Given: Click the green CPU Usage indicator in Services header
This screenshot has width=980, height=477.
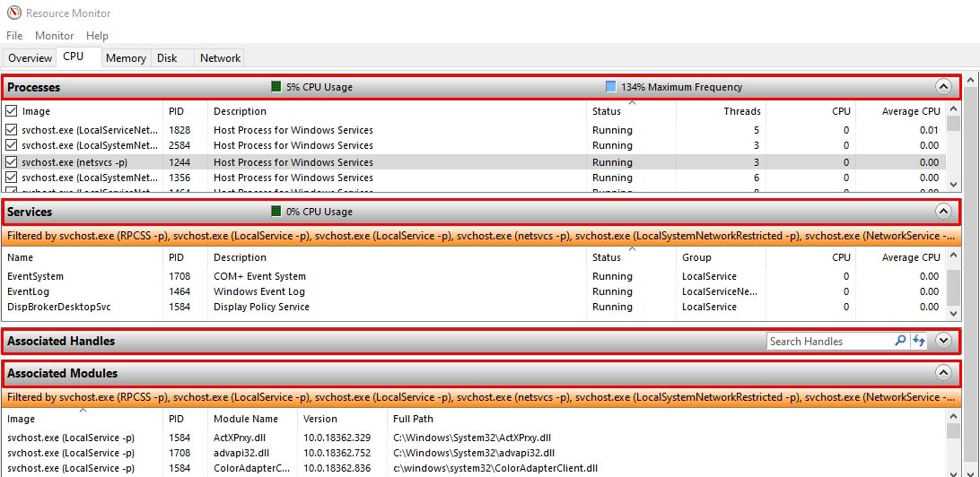Looking at the screenshot, I should point(276,212).
